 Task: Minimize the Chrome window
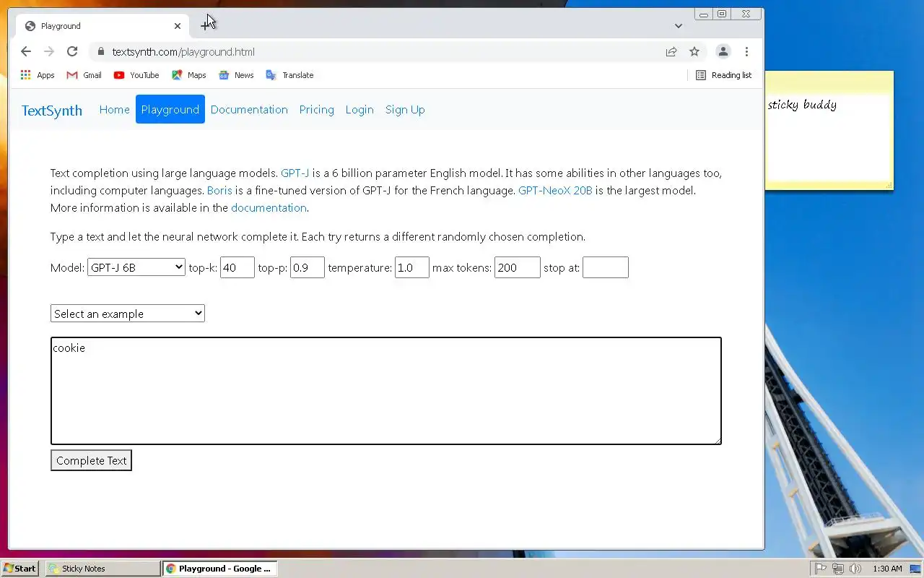[x=703, y=14]
